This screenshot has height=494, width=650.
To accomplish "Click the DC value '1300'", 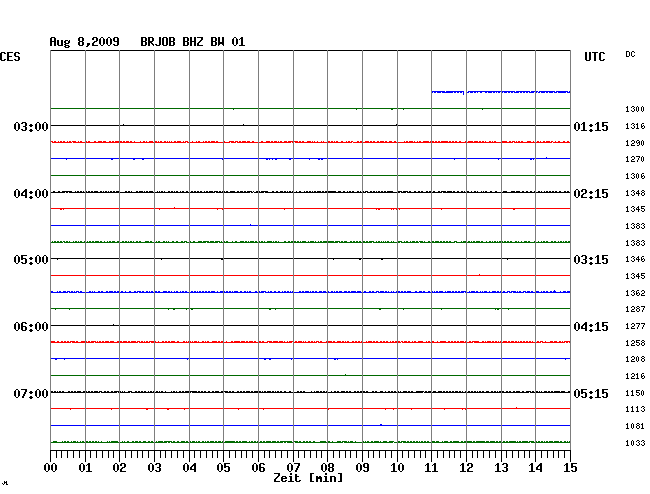I will click(635, 109).
